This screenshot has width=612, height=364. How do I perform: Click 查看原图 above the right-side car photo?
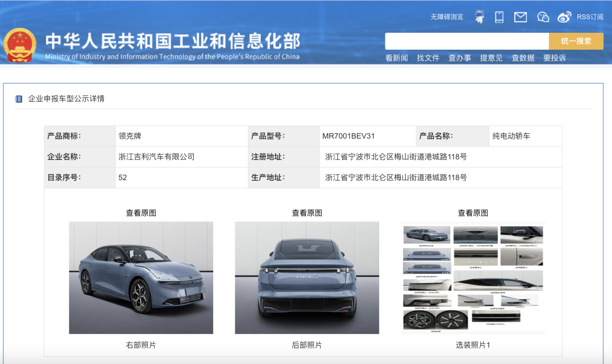[141, 213]
